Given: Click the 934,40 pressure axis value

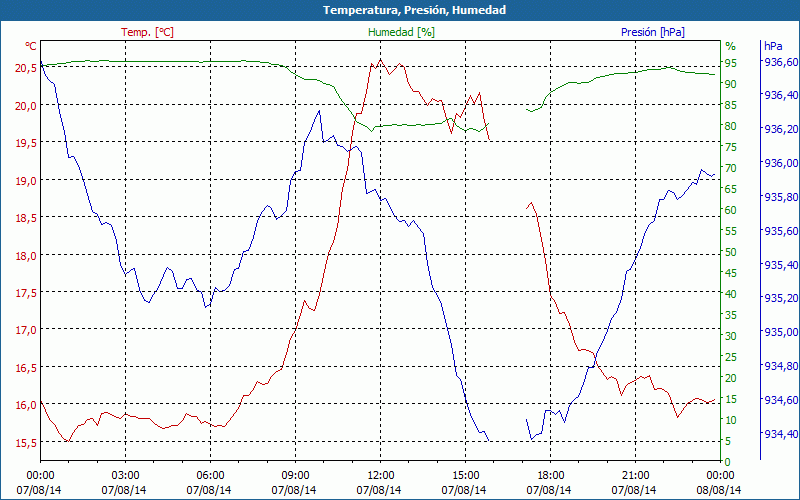Looking at the screenshot, I should click(781, 434).
